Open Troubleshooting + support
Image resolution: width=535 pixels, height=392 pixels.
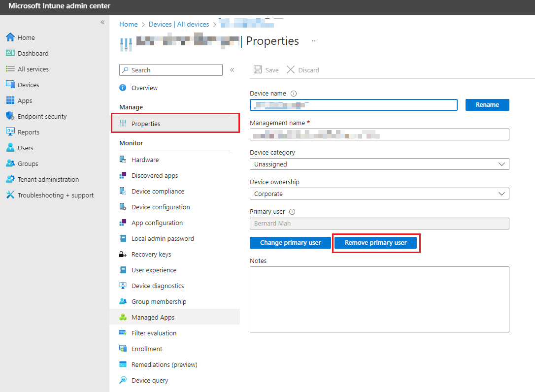coord(50,195)
